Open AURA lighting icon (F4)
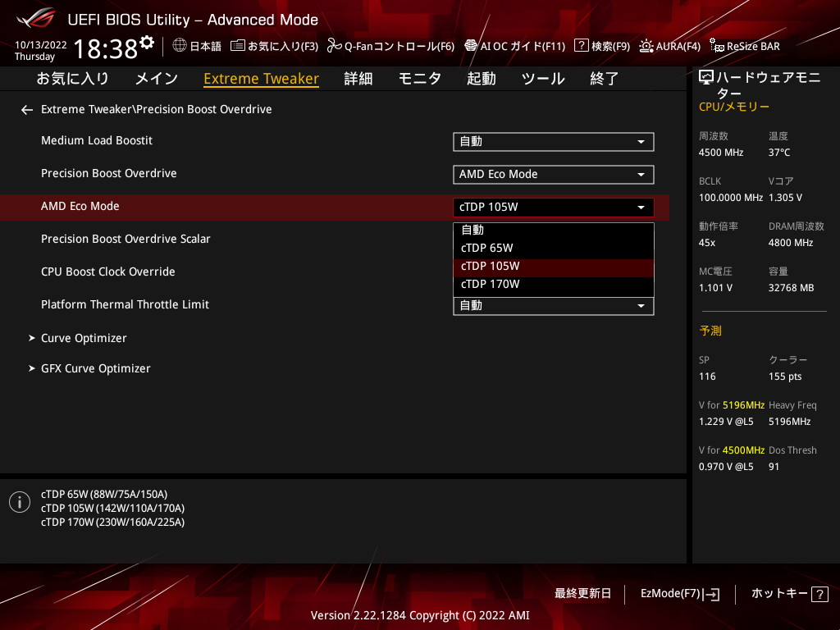This screenshot has width=840, height=630. tap(646, 46)
